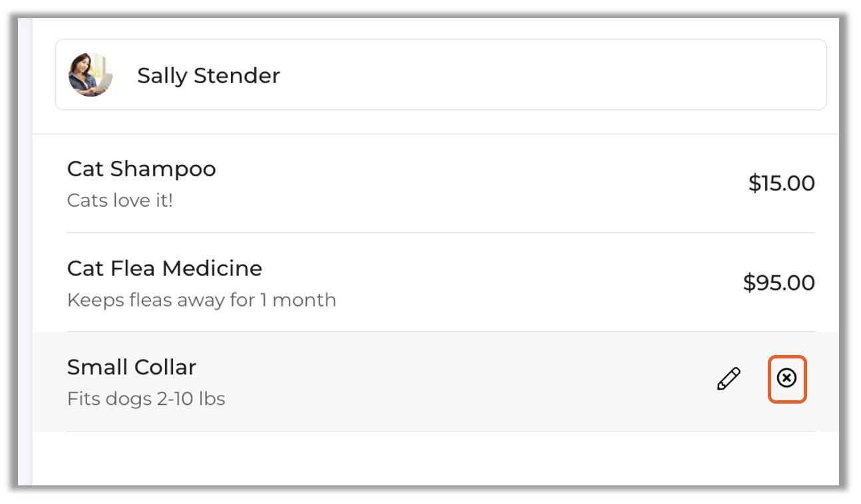The width and height of the screenshot is (861, 504).
Task: Select the Sally Stender customer name
Action: [x=208, y=76]
